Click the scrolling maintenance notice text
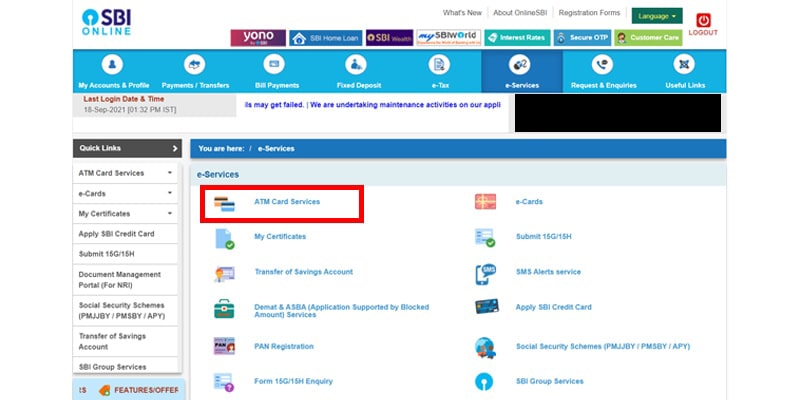 point(372,105)
